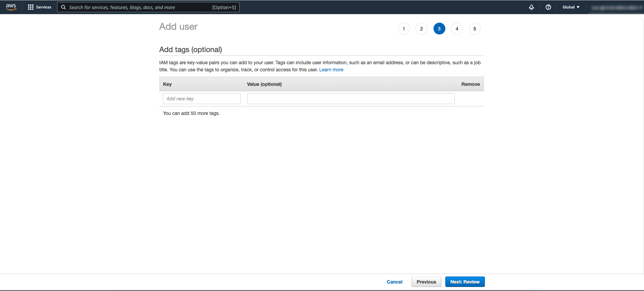The image size is (644, 291).
Task: Open the blurred account menu
Action: tap(616, 7)
